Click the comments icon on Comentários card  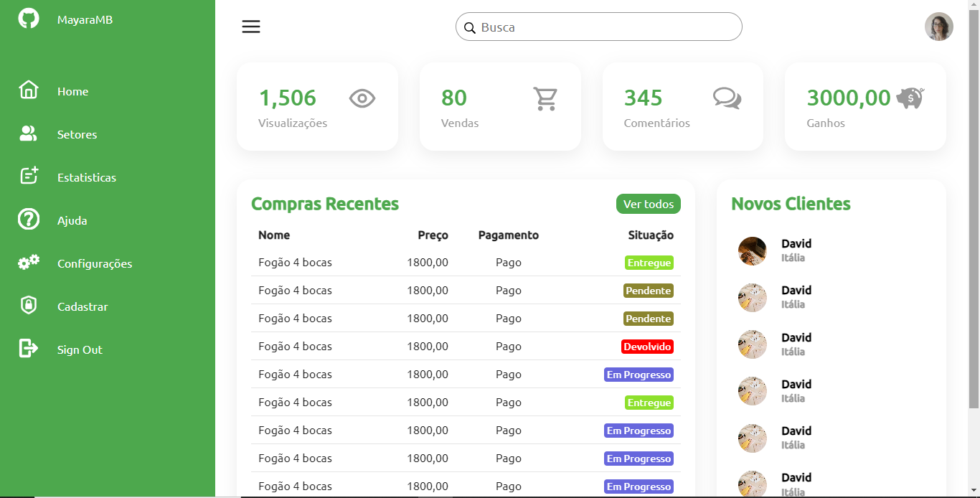[x=727, y=98]
